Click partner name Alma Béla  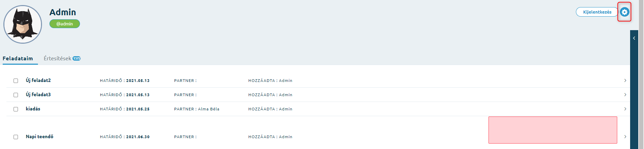tap(209, 109)
